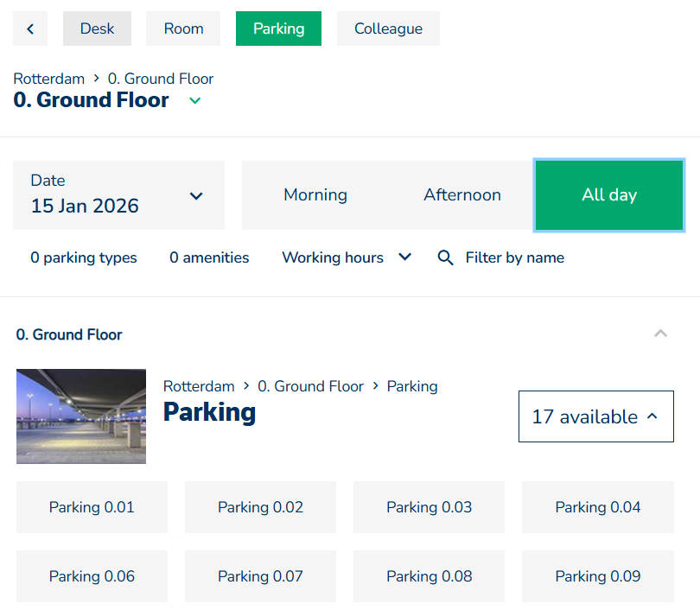Click the Filter by name field

[515, 257]
